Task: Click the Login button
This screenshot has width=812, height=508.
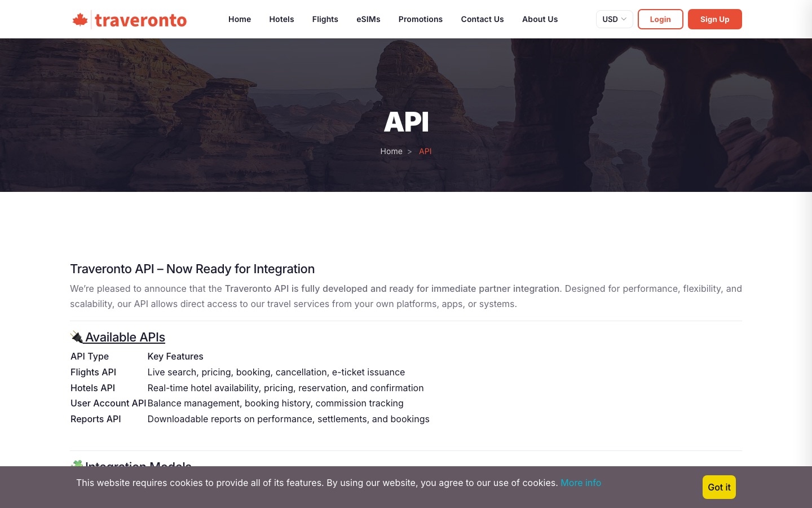Action: tap(660, 19)
